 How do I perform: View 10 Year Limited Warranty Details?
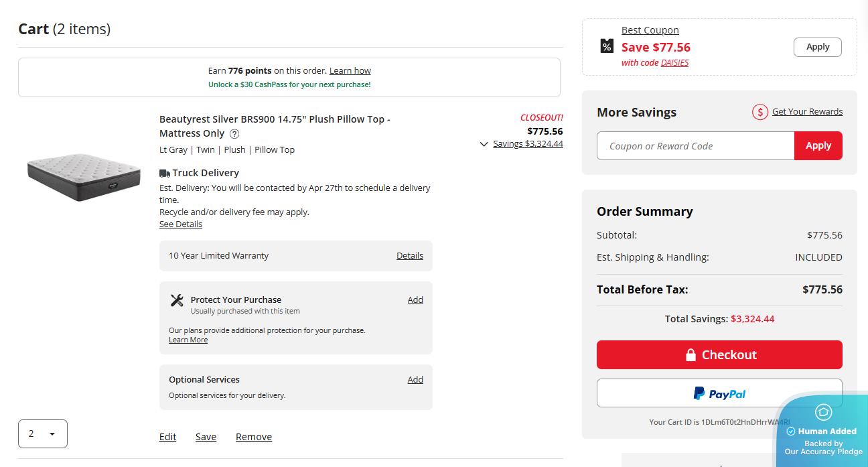410,255
